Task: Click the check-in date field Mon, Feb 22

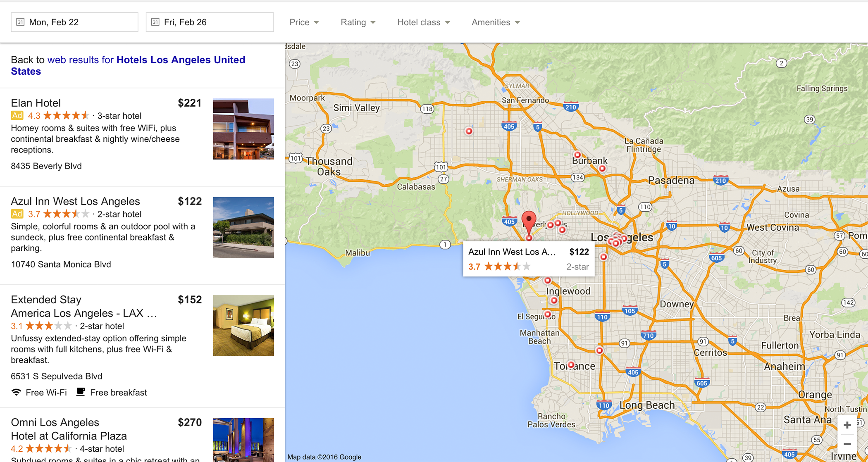Action: pyautogui.click(x=74, y=22)
